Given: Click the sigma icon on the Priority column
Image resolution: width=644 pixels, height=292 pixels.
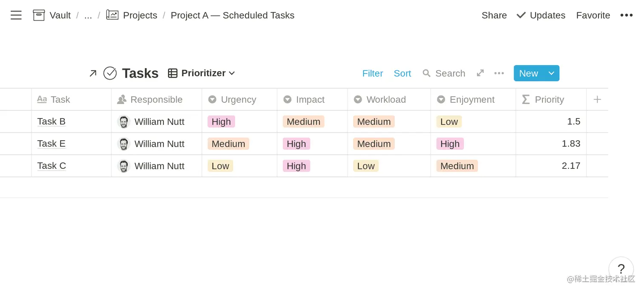Looking at the screenshot, I should point(528,99).
